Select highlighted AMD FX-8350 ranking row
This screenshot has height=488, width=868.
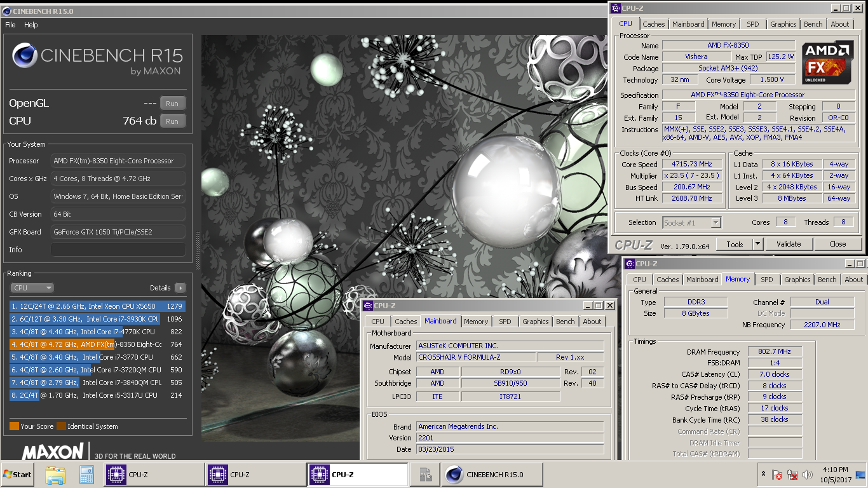coord(98,344)
